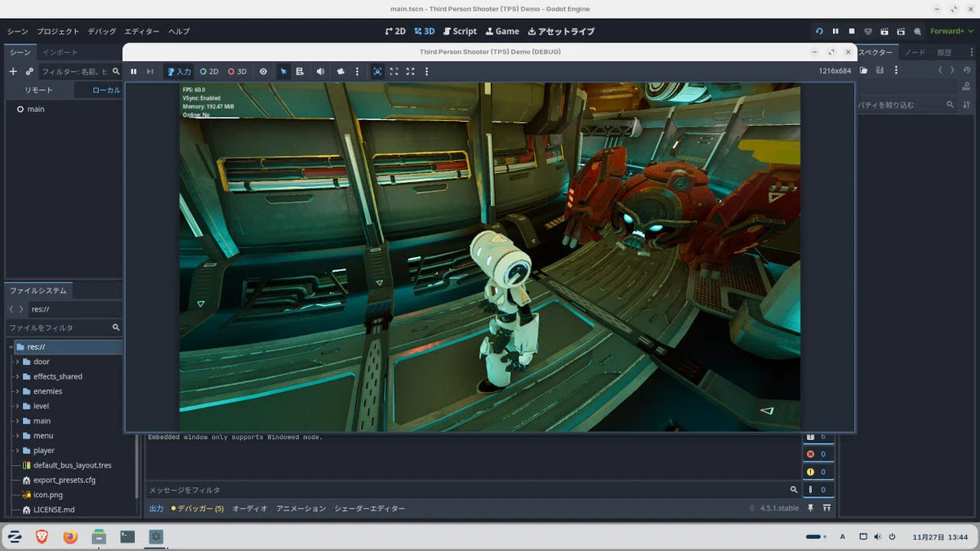The image size is (980, 551).
Task: Open the アニメーション bottom panel
Action: click(301, 509)
